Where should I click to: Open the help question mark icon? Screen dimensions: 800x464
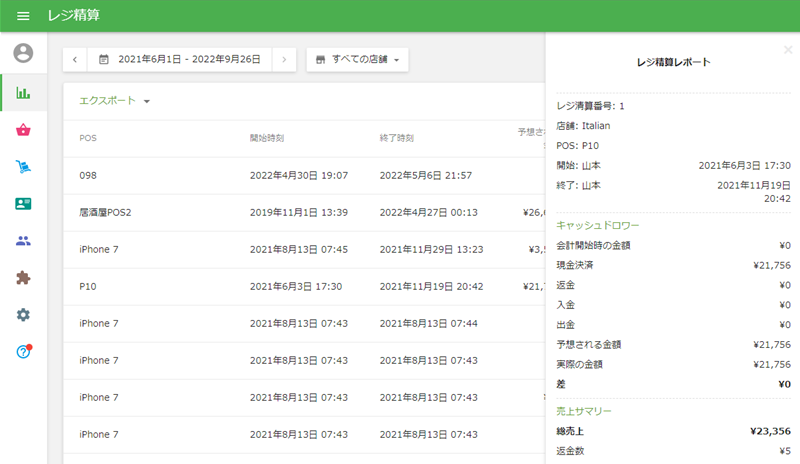(x=23, y=352)
